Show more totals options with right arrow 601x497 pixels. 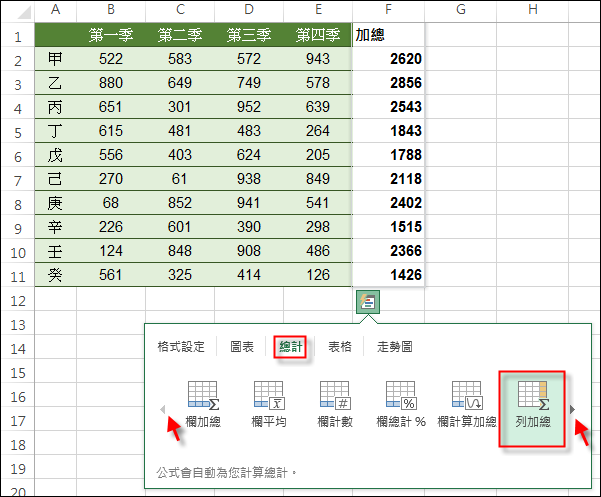572,409
